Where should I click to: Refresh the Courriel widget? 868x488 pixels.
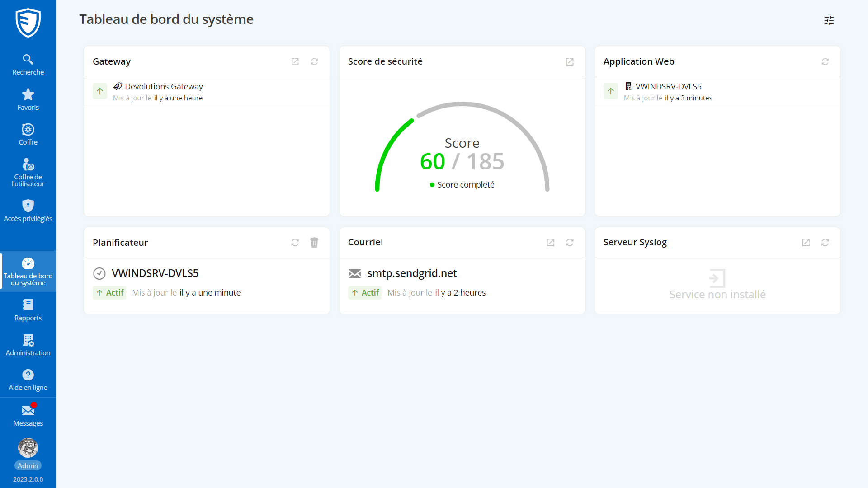[570, 243]
